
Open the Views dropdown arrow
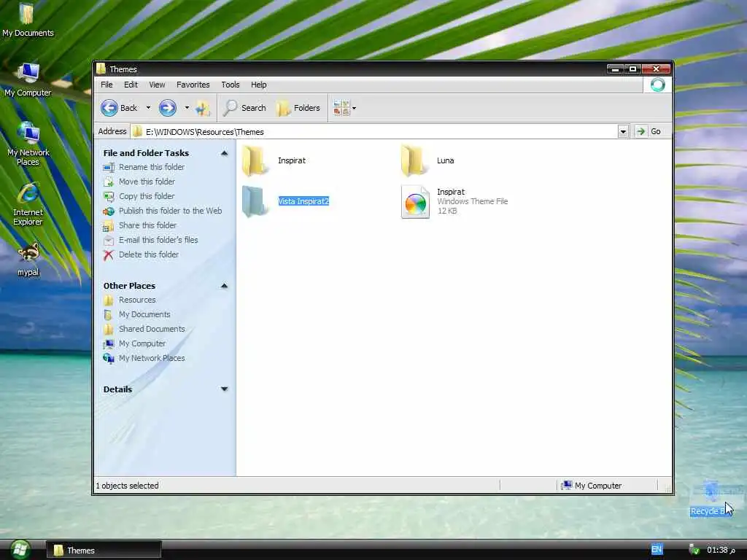point(354,108)
